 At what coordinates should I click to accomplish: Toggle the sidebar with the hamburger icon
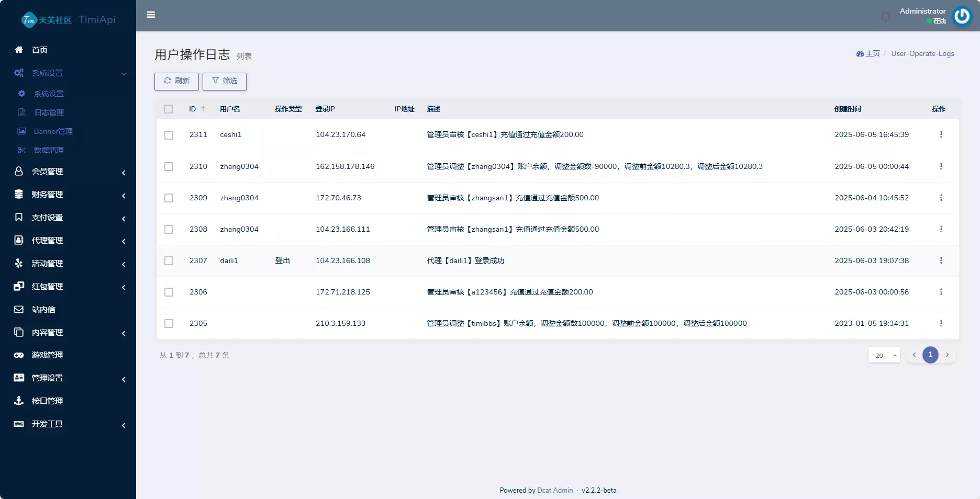[151, 15]
